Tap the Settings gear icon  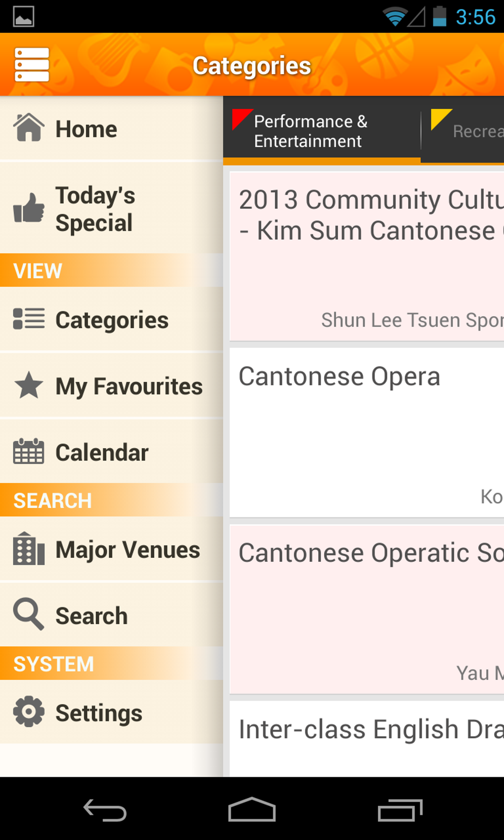point(29,712)
